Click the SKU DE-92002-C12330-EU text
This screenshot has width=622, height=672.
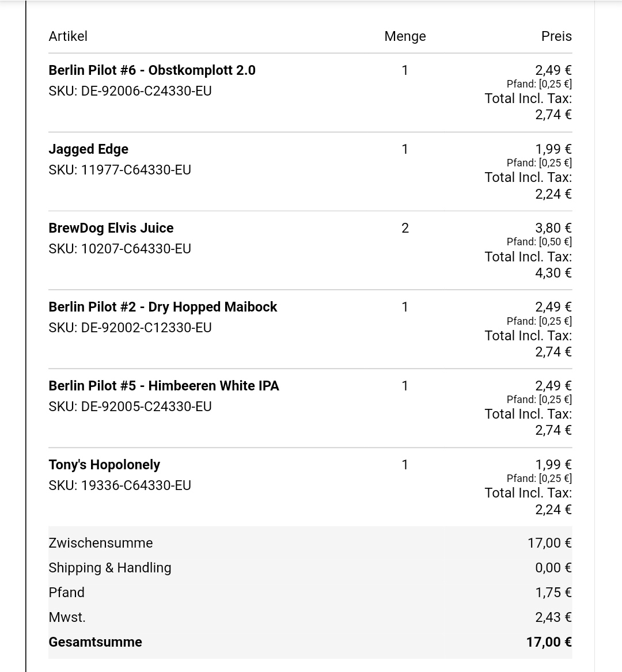pyautogui.click(x=130, y=328)
